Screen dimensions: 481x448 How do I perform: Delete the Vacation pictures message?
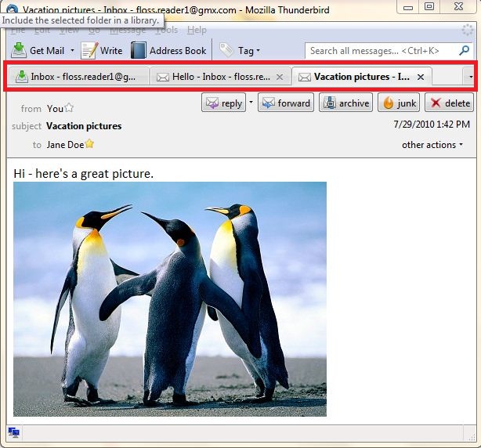click(450, 103)
